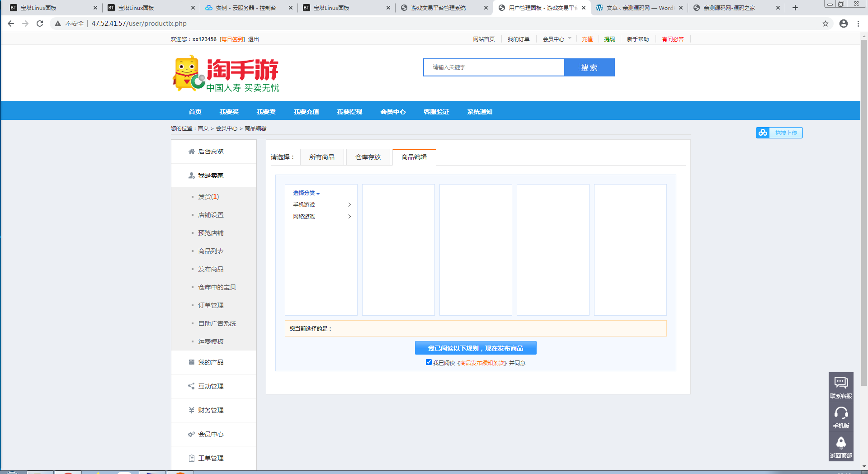Open 客服验证 in the navigation bar
This screenshot has width=868, height=474.
[x=436, y=112]
